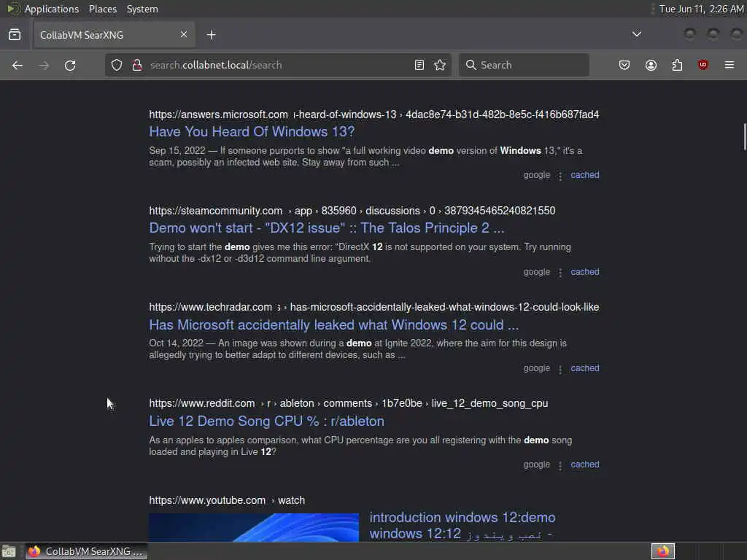
Task: Open cached link for techradar result
Action: (584, 368)
